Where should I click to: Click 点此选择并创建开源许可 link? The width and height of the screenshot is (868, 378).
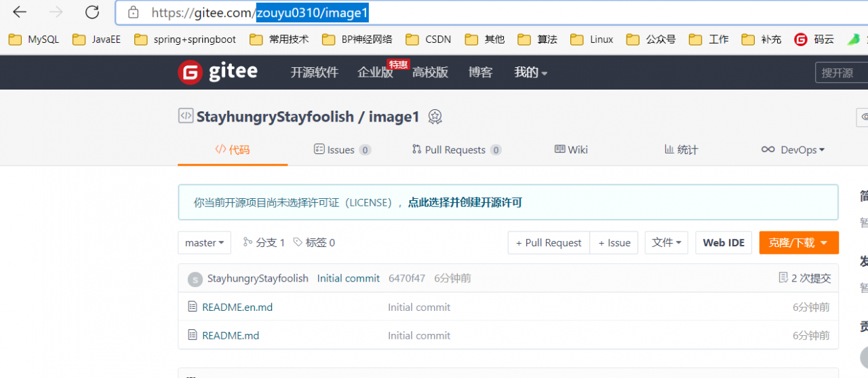[x=465, y=202]
